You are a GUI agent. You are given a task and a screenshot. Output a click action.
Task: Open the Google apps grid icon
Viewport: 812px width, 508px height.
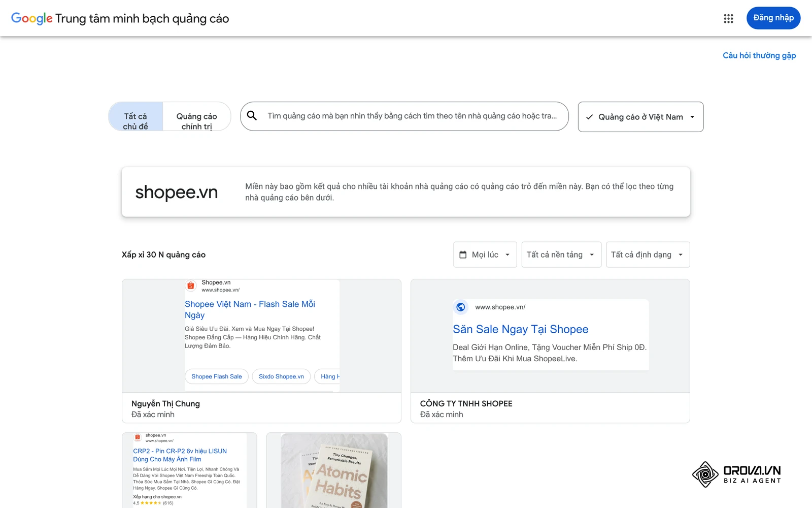(x=728, y=18)
